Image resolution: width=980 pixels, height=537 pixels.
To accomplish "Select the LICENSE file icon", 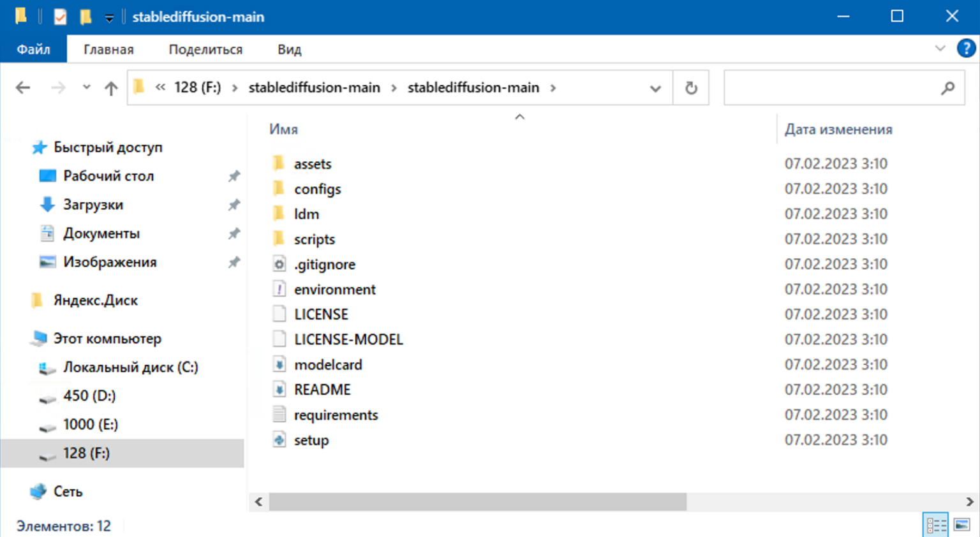I will pyautogui.click(x=279, y=314).
